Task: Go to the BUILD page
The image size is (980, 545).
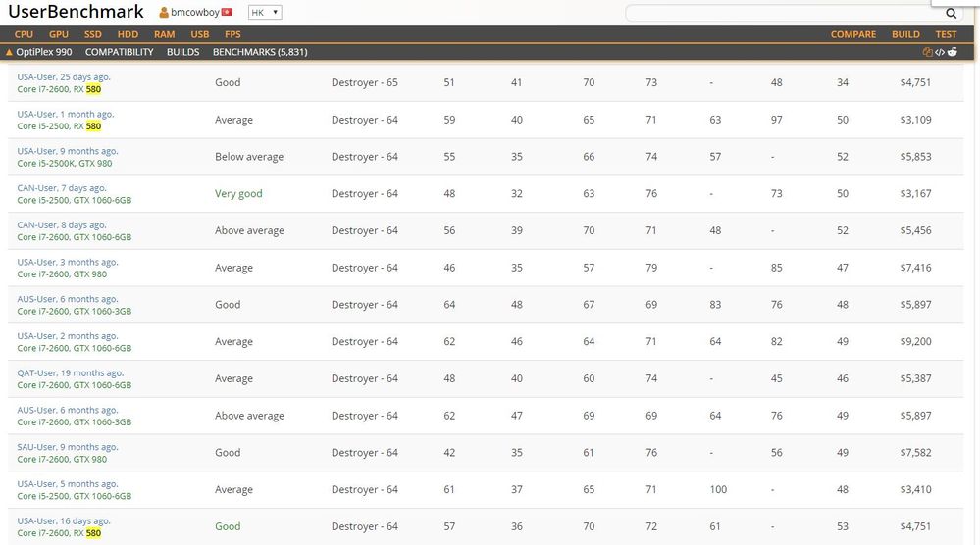Action: (905, 34)
